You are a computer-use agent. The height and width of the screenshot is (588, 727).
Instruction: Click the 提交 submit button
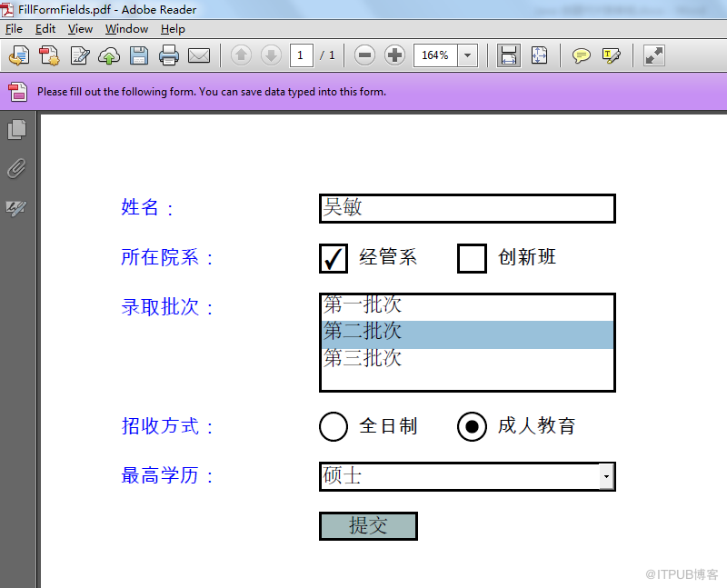(x=369, y=526)
